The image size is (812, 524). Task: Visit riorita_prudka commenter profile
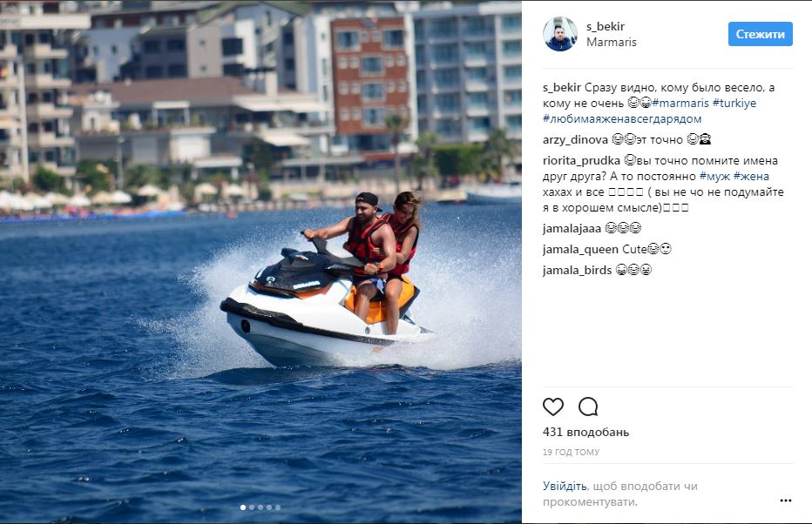click(x=581, y=161)
